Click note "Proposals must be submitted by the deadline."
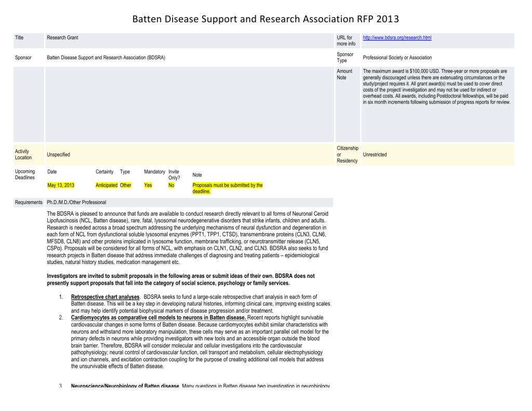The image size is (532, 411). click(228, 189)
